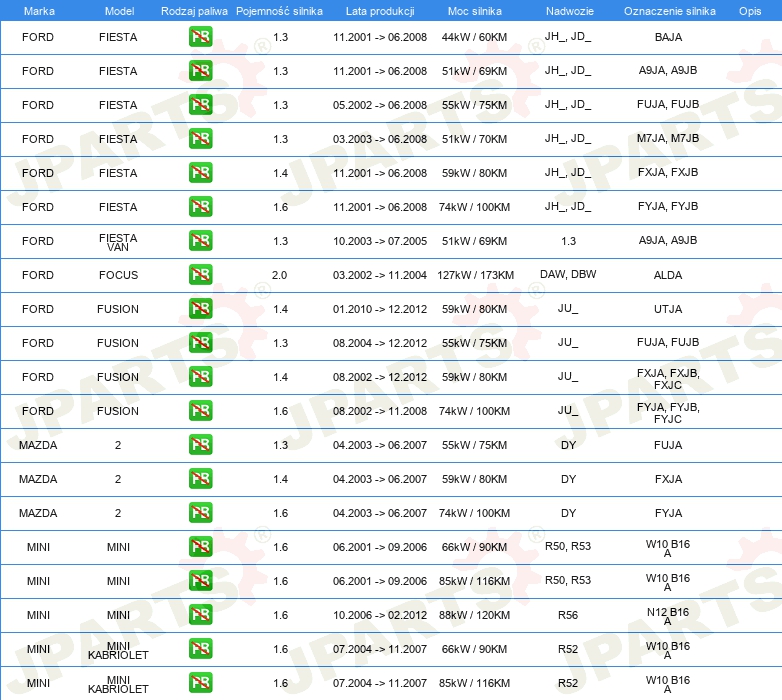782x700 pixels.
Task: Click production dates 08.2004 -> 12.2012
Action: [x=380, y=343]
